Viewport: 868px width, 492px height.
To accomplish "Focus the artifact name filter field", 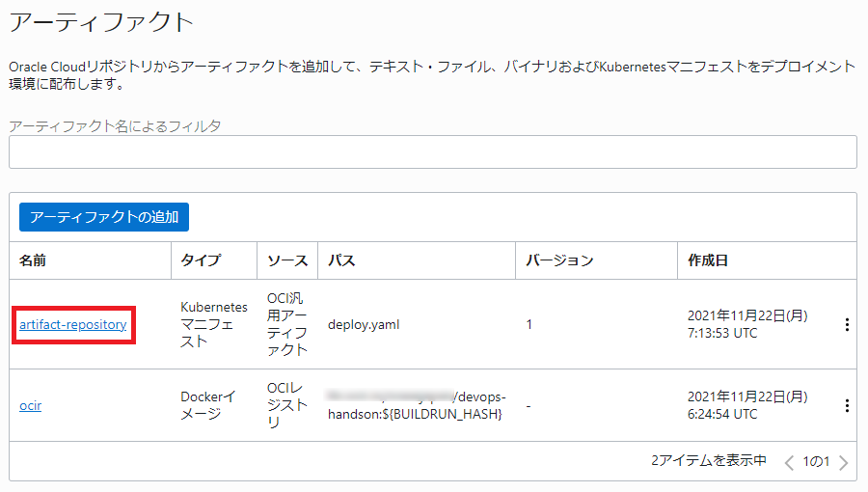I will 432,152.
